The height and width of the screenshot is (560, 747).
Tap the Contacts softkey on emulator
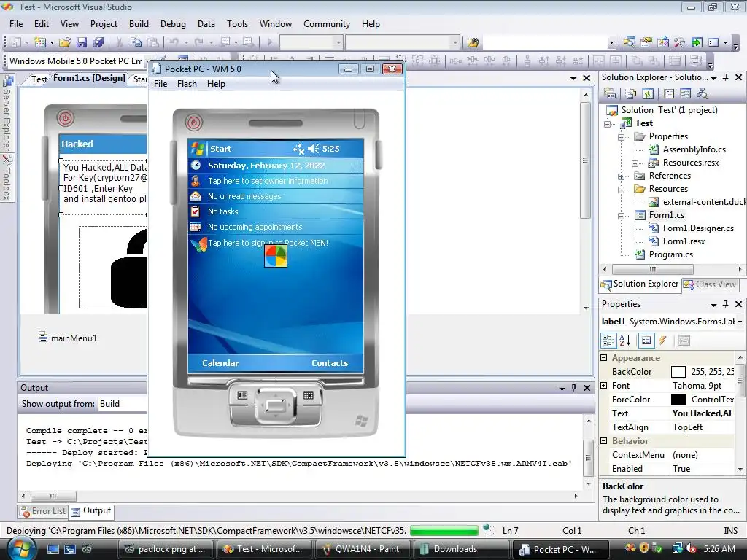point(330,363)
